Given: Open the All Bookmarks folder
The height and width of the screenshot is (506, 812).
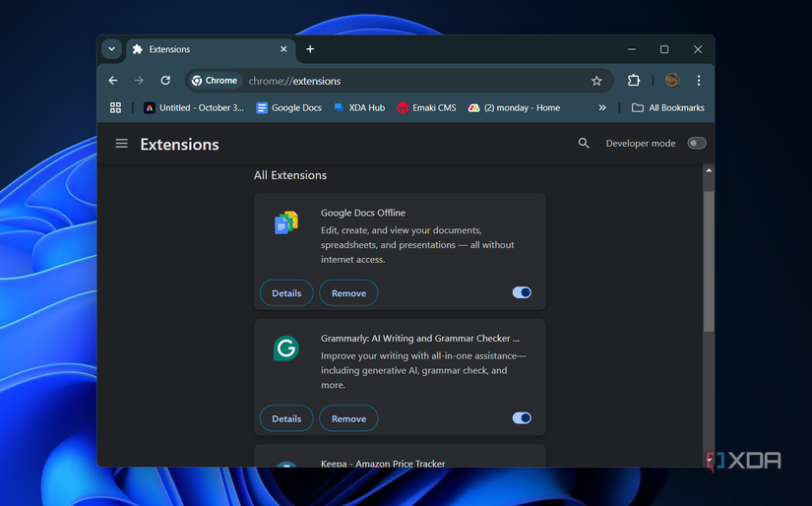Looking at the screenshot, I should (x=668, y=108).
